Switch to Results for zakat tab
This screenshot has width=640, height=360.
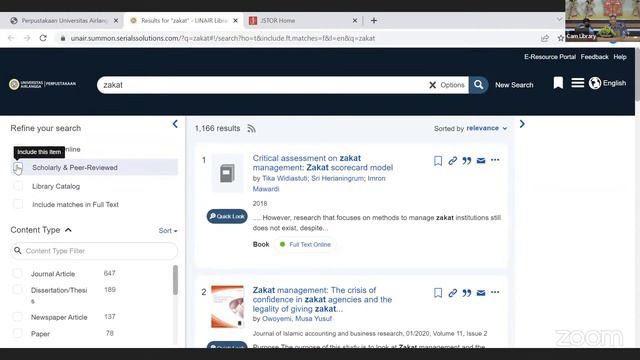[x=184, y=20]
